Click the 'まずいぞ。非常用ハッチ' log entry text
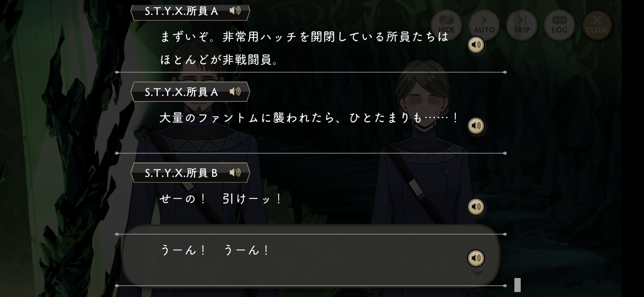Screen dimensions: 644x297 point(304,48)
